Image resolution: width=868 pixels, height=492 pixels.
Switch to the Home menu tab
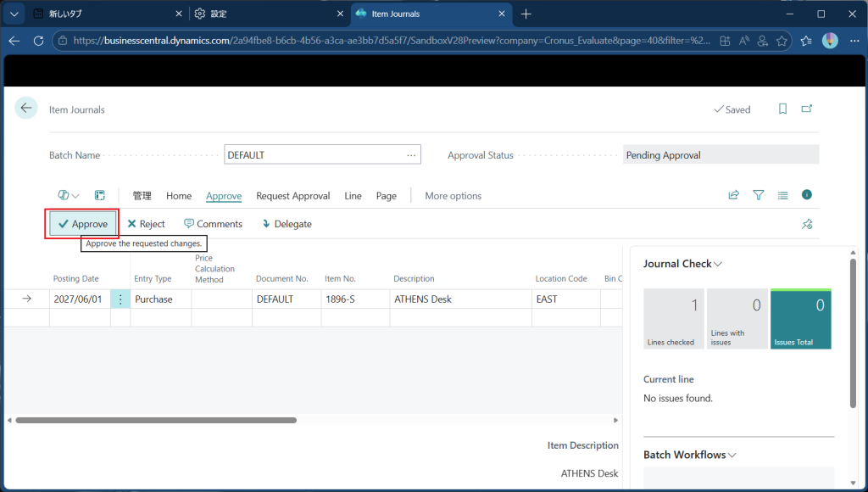point(179,196)
